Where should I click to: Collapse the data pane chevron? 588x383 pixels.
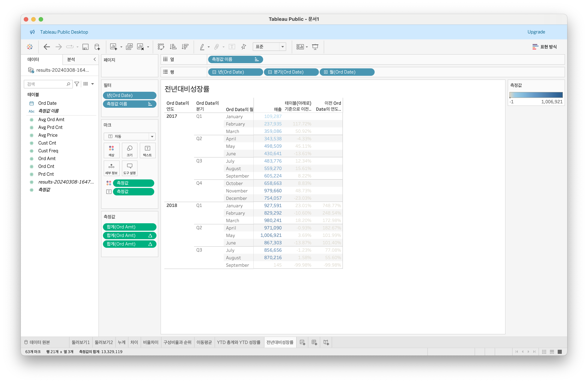(95, 59)
